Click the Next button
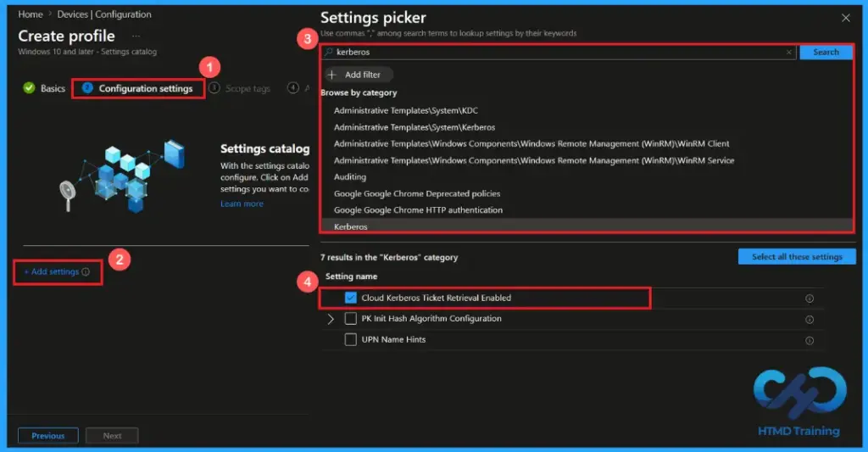This screenshot has width=868, height=452. click(x=112, y=436)
